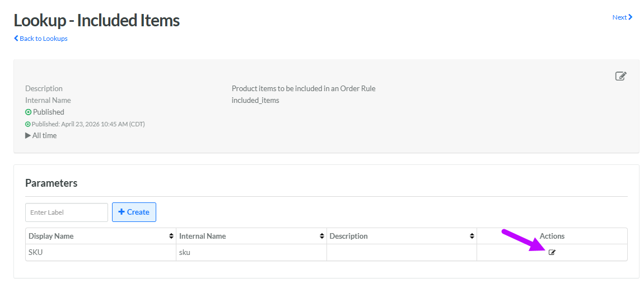The width and height of the screenshot is (644, 284).
Task: Edit the SKU parameter row
Action: click(552, 253)
